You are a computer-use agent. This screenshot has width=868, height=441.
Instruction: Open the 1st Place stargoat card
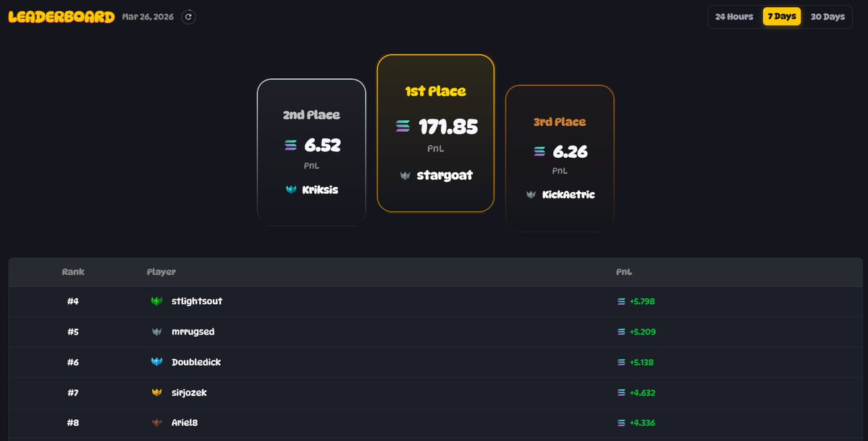[436, 133]
